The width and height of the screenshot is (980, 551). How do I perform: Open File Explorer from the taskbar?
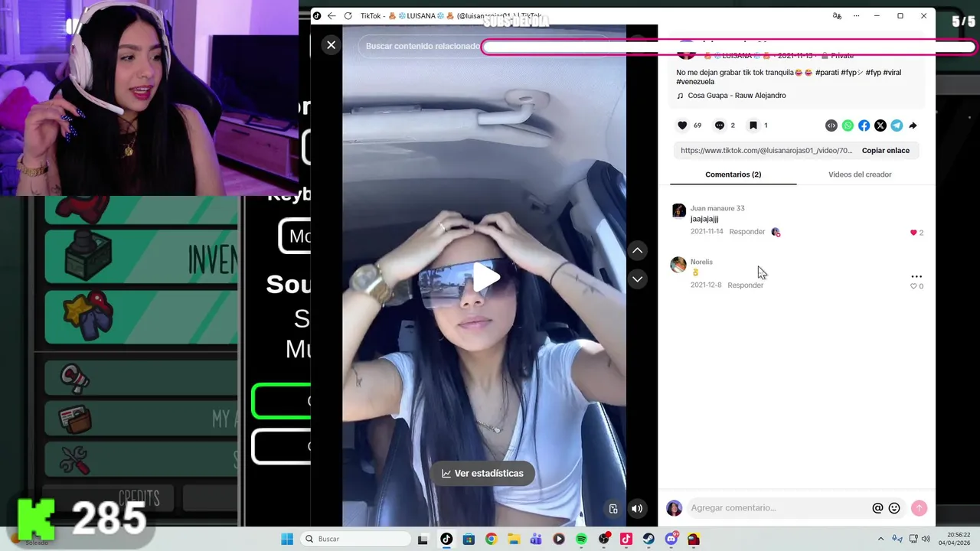pyautogui.click(x=514, y=539)
